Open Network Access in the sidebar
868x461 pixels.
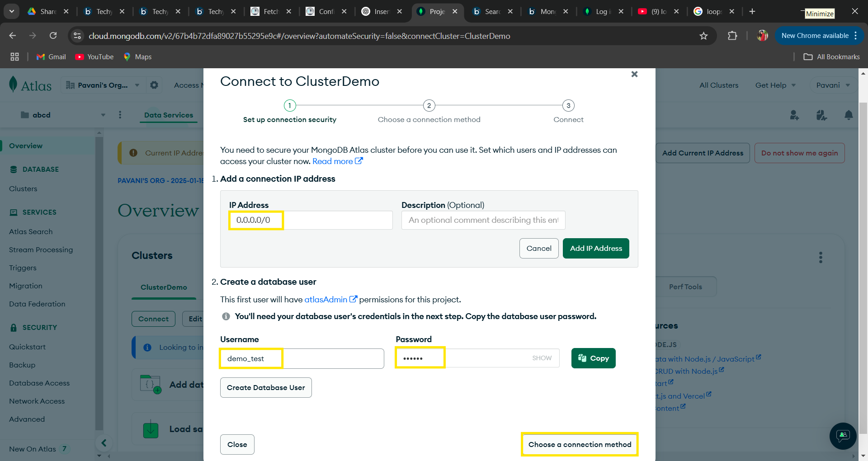[37, 401]
